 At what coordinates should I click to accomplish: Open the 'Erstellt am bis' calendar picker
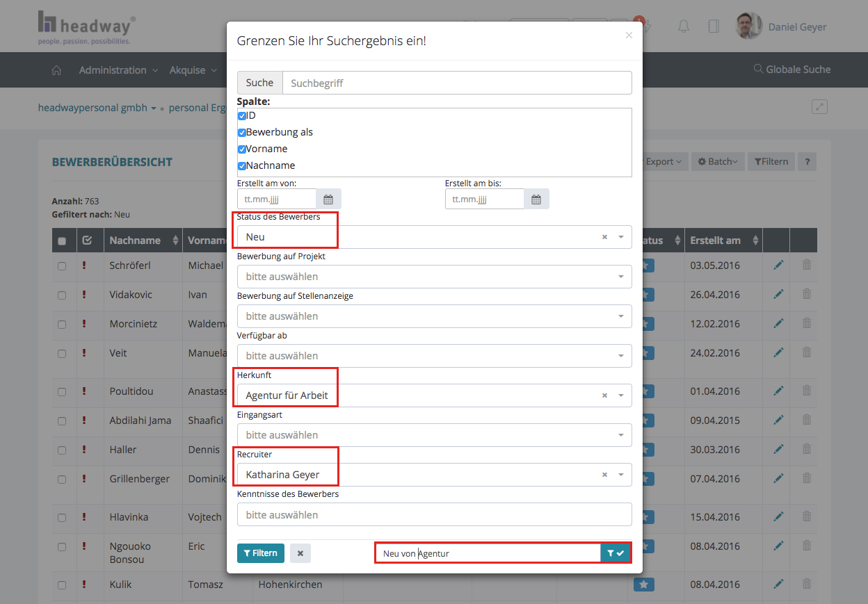[x=536, y=199]
